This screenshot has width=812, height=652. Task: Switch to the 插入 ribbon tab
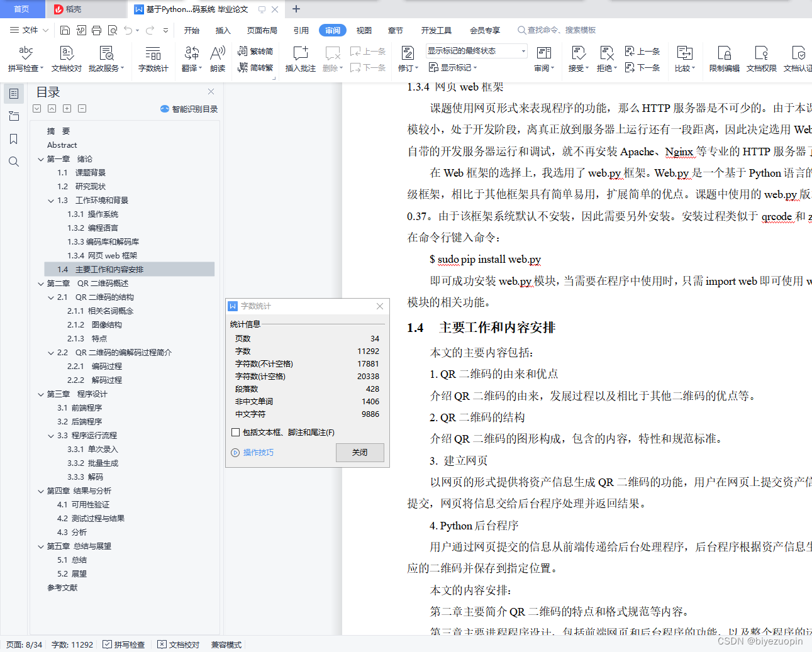coord(223,30)
